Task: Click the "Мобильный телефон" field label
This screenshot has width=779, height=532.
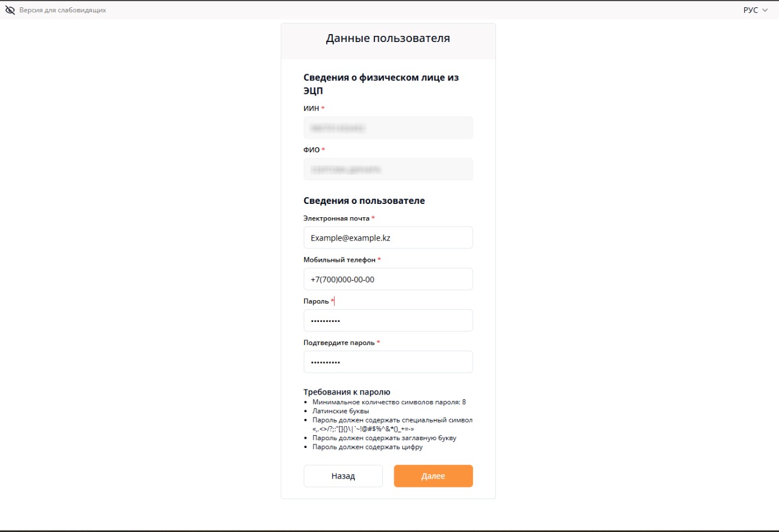Action: pos(339,259)
